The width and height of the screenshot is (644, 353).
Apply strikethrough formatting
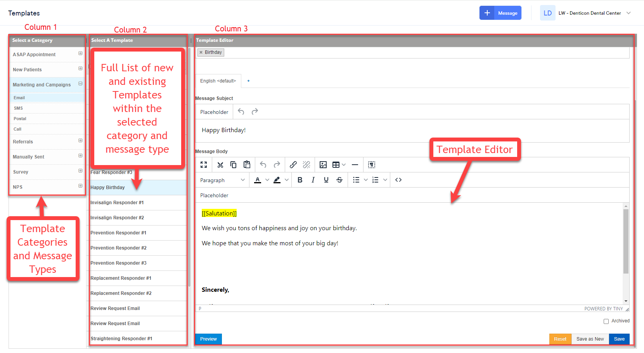click(339, 180)
